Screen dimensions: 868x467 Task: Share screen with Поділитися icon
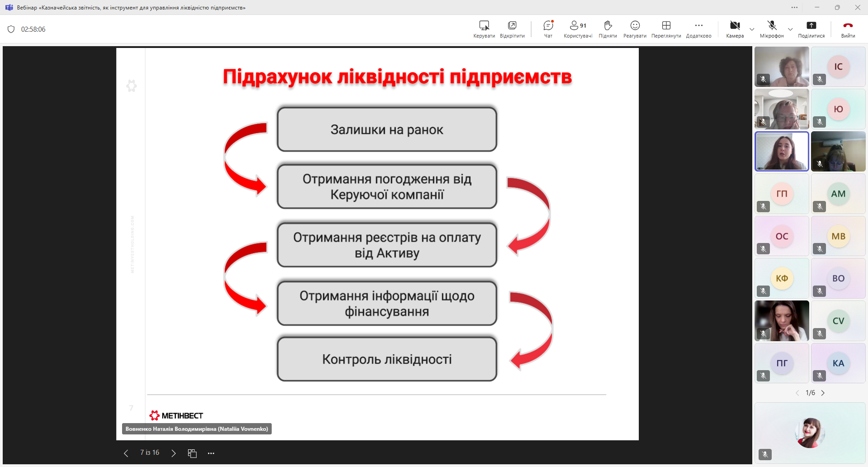click(811, 29)
